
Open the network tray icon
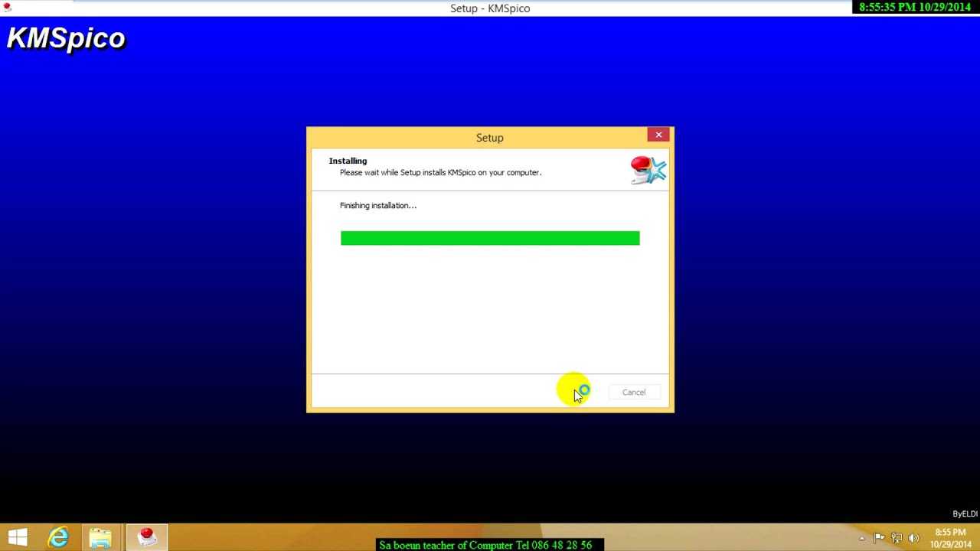(x=897, y=538)
